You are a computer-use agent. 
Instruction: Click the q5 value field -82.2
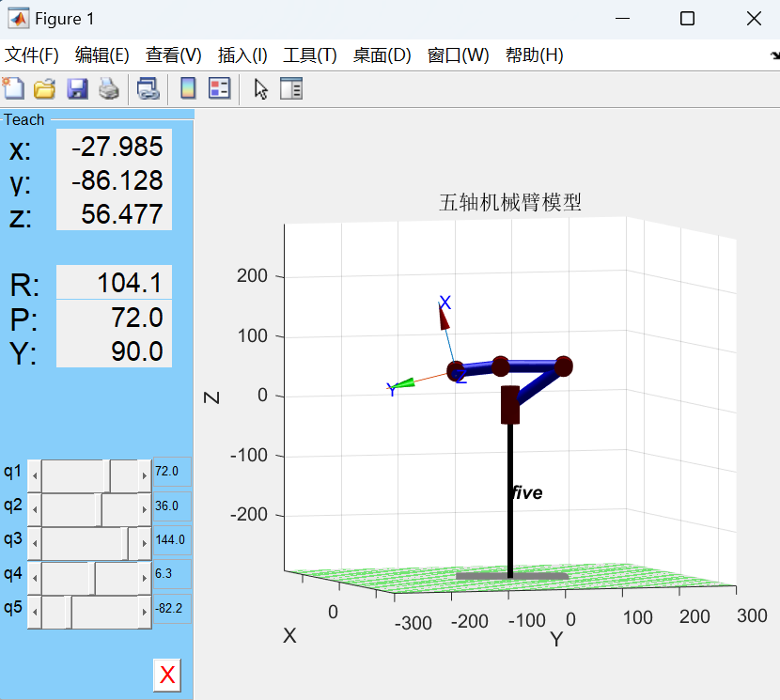(x=172, y=609)
